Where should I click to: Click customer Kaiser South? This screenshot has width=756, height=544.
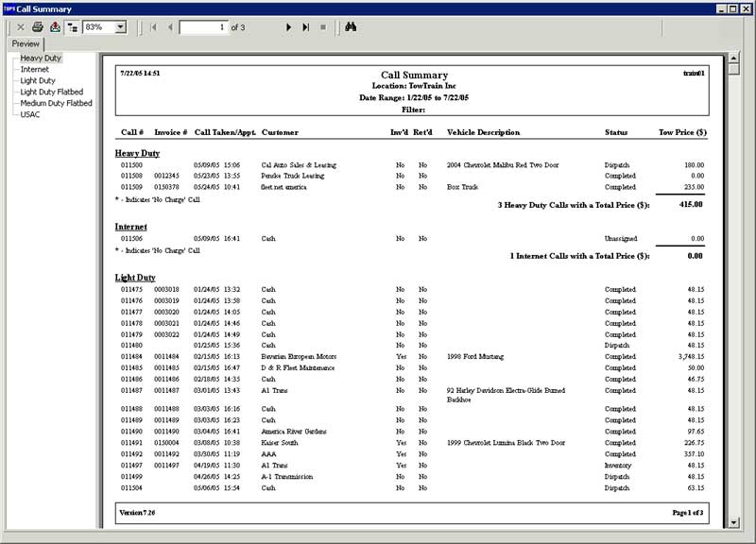280,443
